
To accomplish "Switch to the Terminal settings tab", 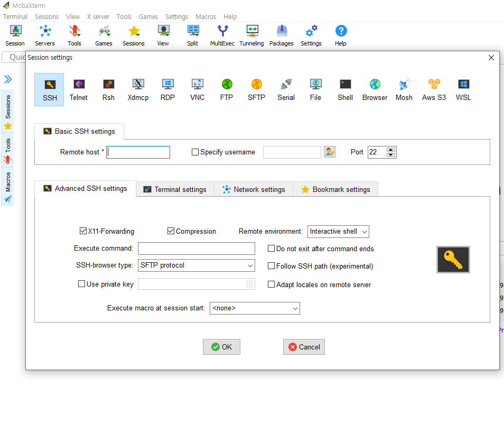I will pos(175,189).
